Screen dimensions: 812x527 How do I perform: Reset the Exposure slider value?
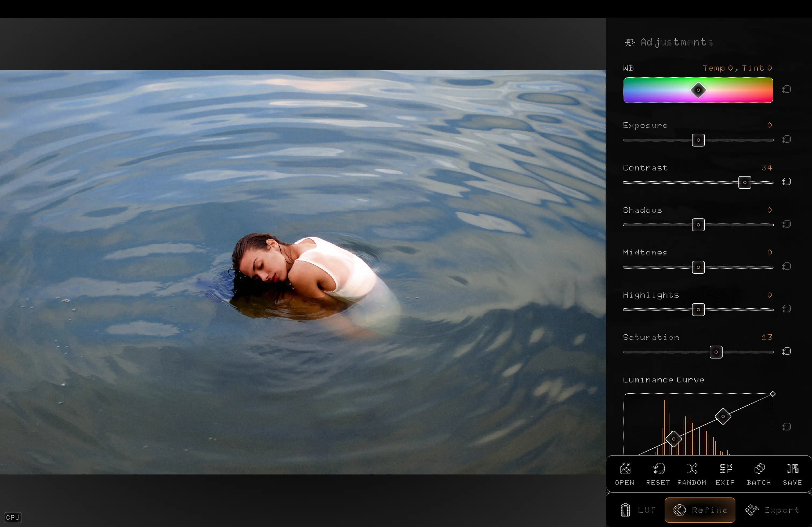coord(786,139)
